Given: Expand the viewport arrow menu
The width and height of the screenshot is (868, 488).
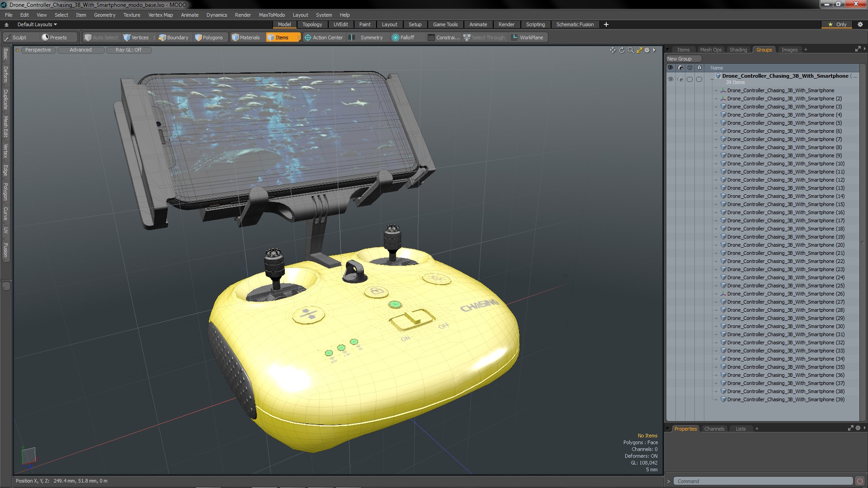Looking at the screenshot, I should pyautogui.click(x=654, y=50).
